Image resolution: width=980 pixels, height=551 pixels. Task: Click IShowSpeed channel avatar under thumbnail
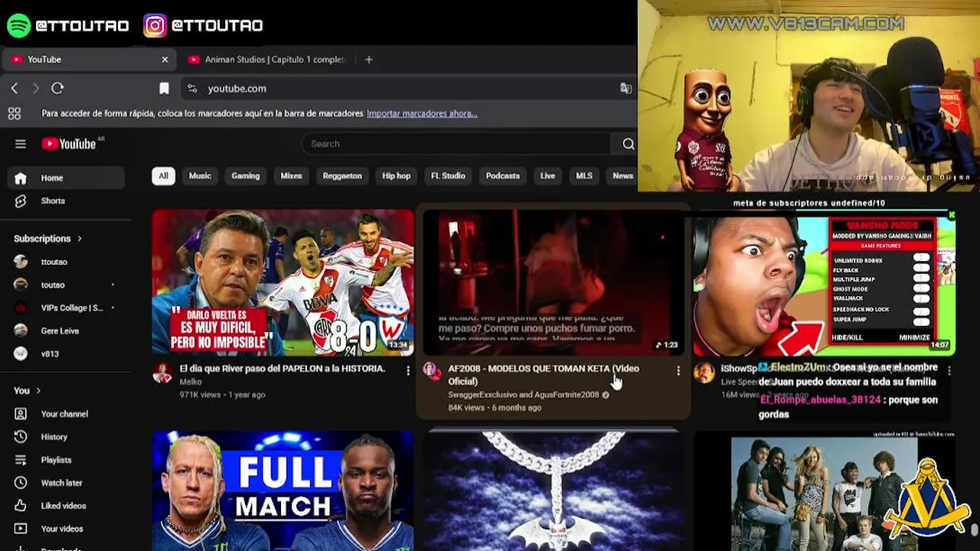[704, 373]
